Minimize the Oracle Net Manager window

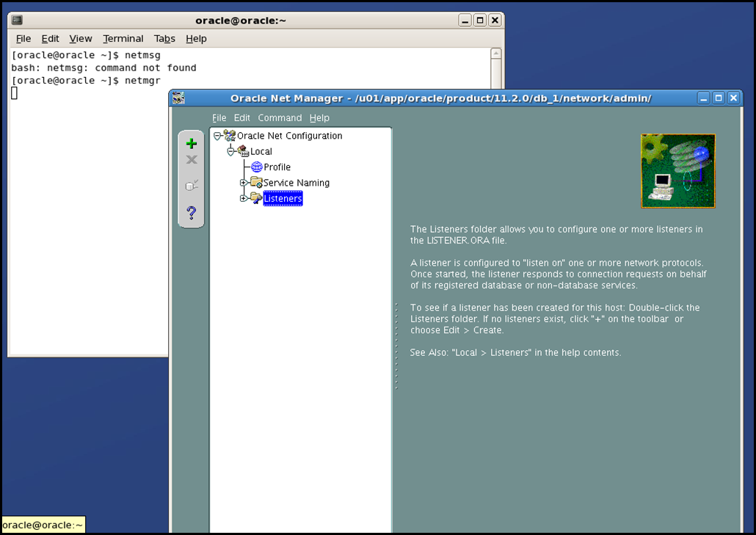click(x=703, y=98)
